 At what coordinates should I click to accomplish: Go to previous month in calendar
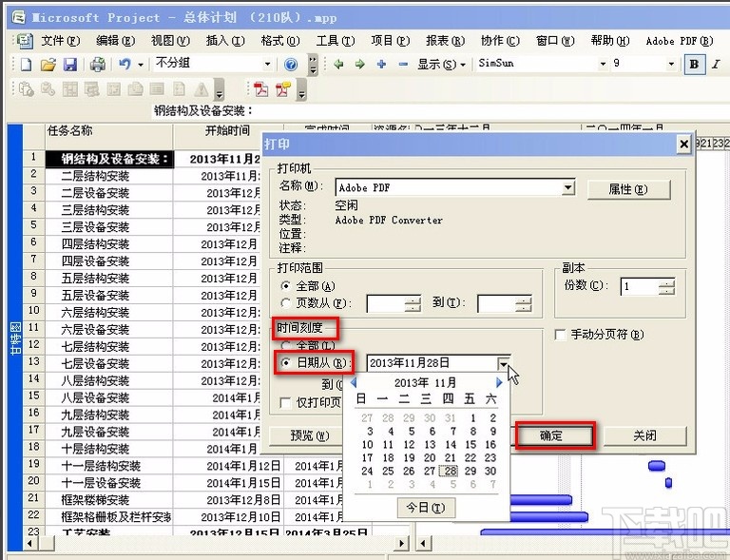[354, 382]
